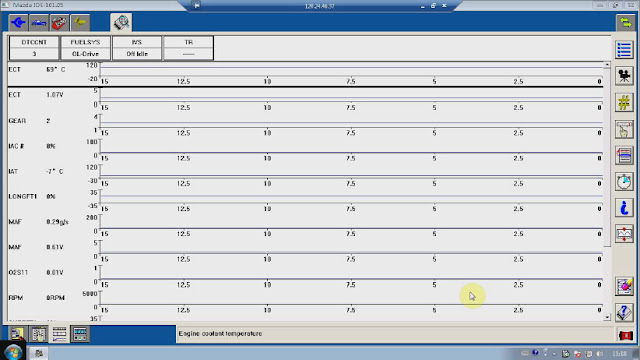Screen dimensions: 640x360
Task: Select the datalogger magnifier tab
Action: tap(121, 22)
